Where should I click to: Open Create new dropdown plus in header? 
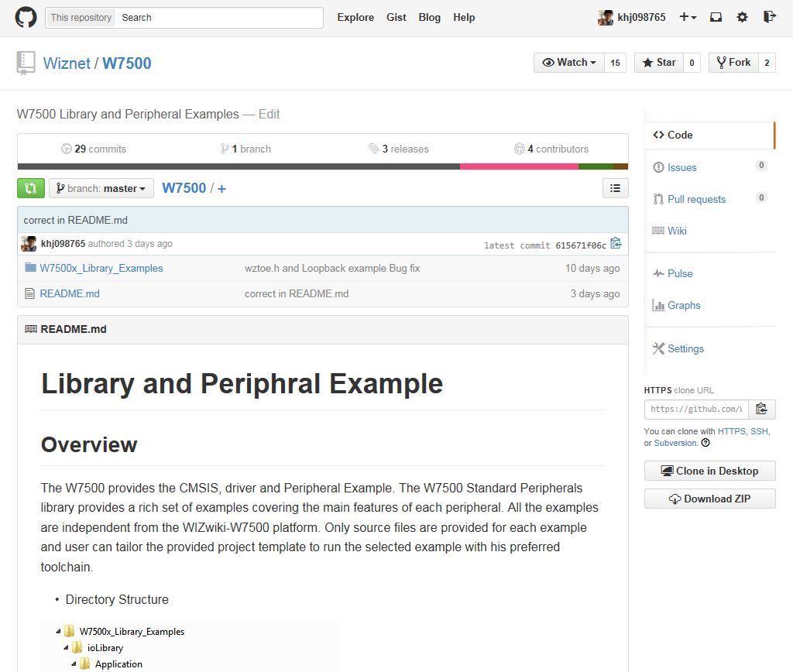pyautogui.click(x=688, y=17)
